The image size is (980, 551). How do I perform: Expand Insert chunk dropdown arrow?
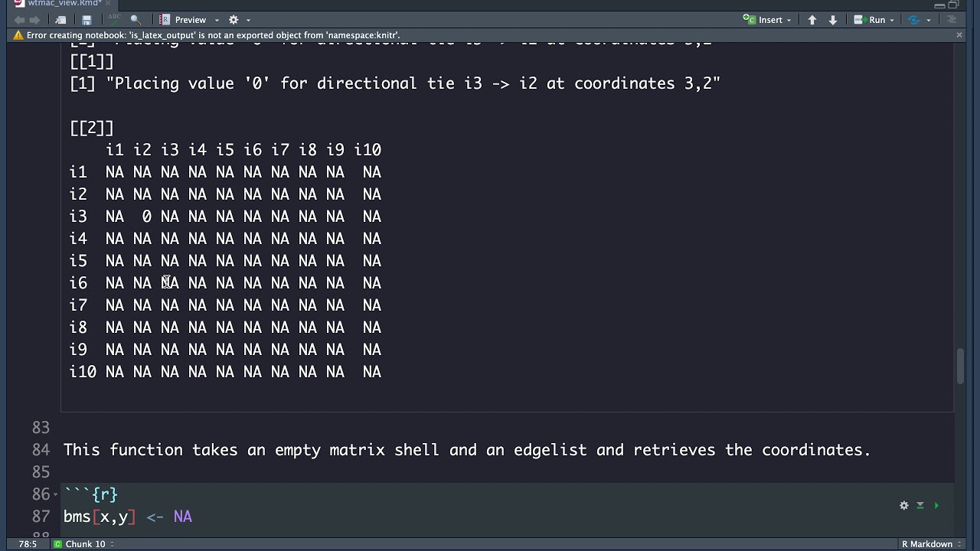click(x=789, y=20)
